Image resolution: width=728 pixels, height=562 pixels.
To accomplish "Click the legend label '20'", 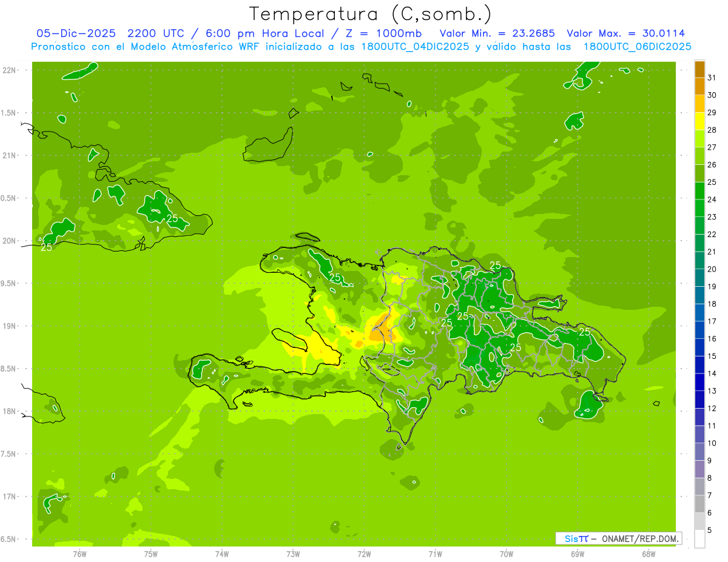I will [x=712, y=269].
